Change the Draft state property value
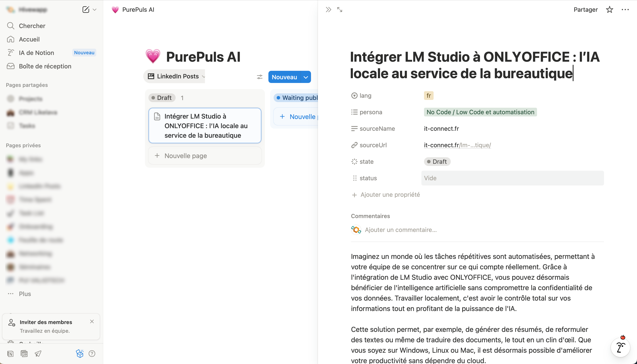Image resolution: width=637 pixels, height=364 pixels. tap(437, 162)
